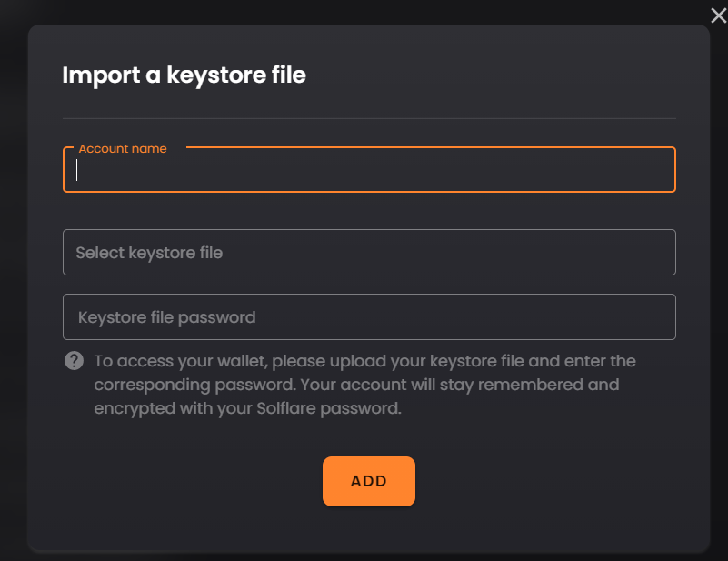Click empty dialog area beside ADD button
The width and height of the screenshot is (728, 561).
545,482
